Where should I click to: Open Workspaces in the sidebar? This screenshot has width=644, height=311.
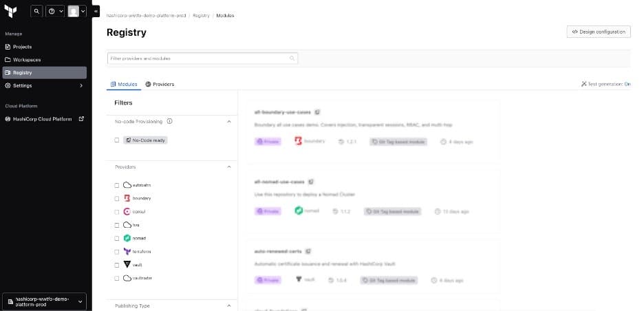pyautogui.click(x=24, y=60)
